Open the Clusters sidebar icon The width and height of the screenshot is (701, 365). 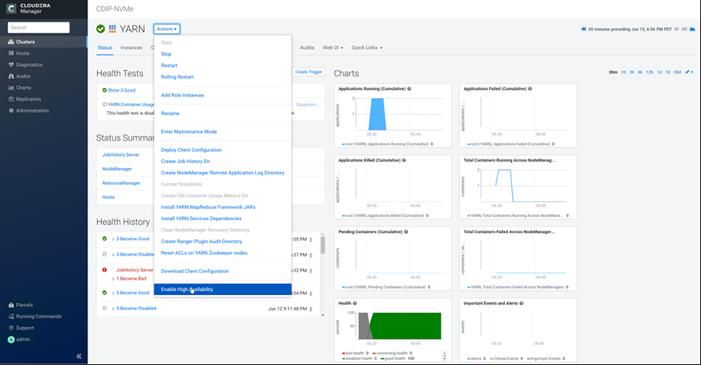pyautogui.click(x=11, y=42)
